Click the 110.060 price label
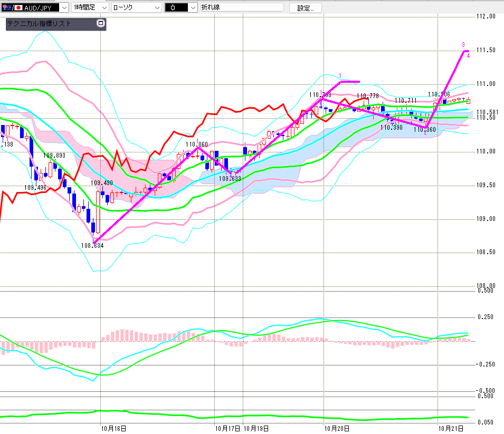The width and height of the screenshot is (504, 434). coord(197,144)
